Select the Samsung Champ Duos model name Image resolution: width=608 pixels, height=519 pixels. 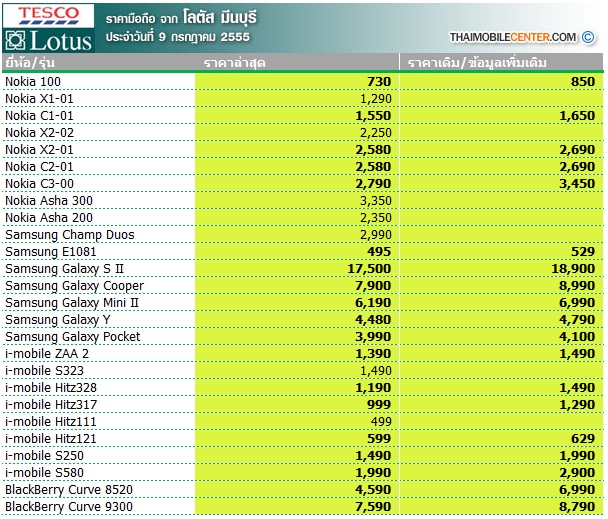click(70, 235)
